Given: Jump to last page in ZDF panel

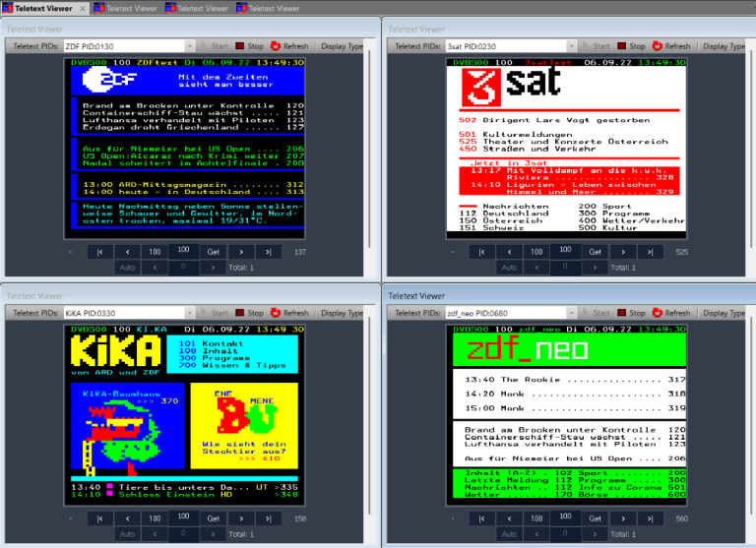Looking at the screenshot, I should pos(269,252).
